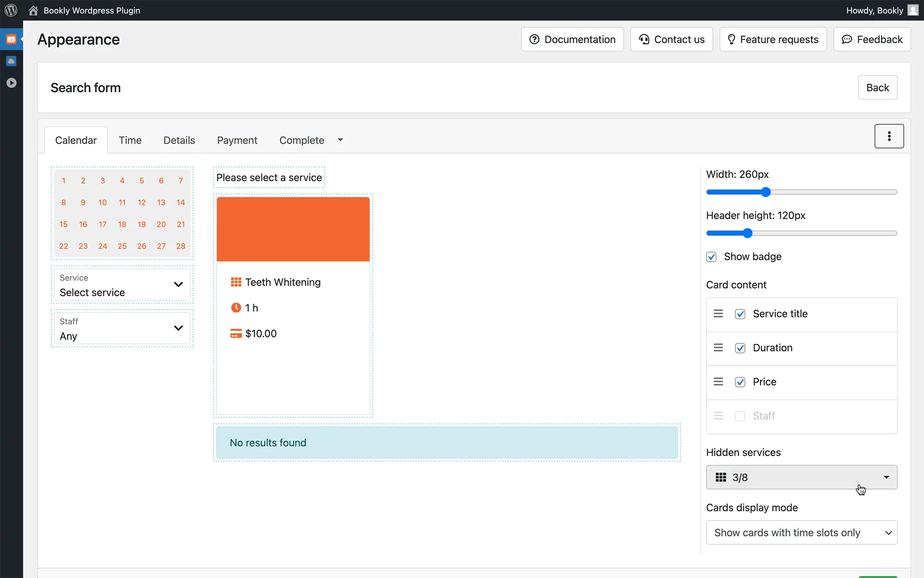
Task: Toggle the Service title checkbox
Action: click(x=740, y=314)
